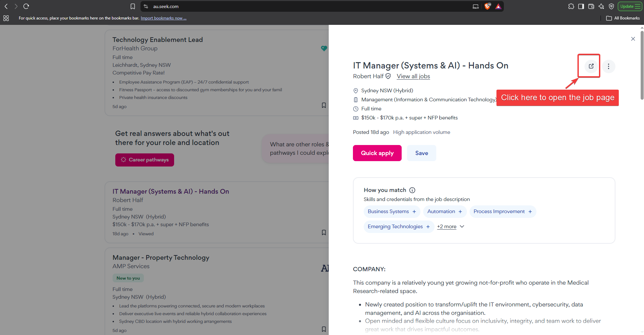The height and width of the screenshot is (335, 644).
Task: Save this IT Manager job
Action: (x=421, y=153)
